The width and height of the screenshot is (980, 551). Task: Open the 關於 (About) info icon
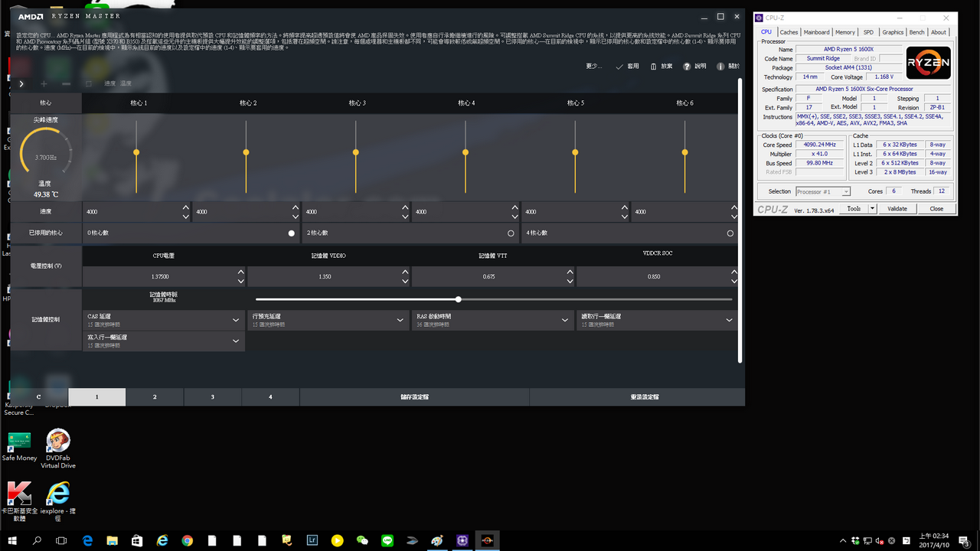(720, 67)
